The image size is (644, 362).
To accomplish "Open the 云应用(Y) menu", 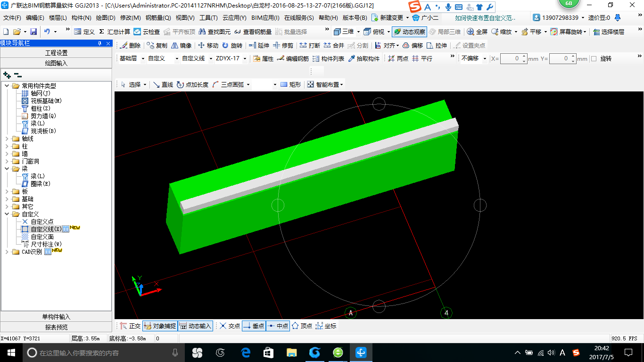I will click(234, 18).
